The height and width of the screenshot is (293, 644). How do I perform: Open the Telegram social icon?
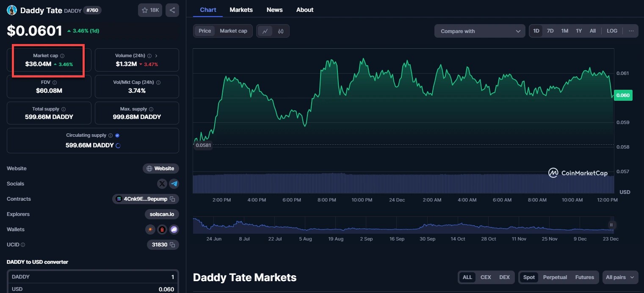pos(174,184)
